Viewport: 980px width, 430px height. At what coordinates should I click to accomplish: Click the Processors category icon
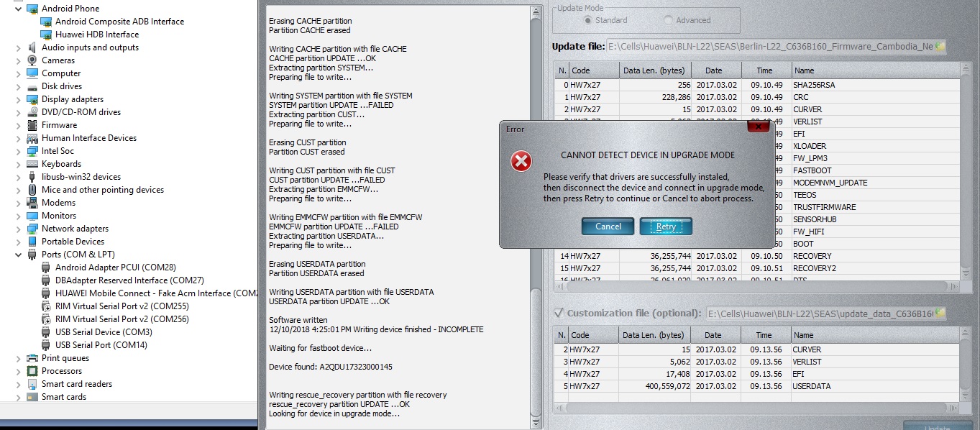32,371
